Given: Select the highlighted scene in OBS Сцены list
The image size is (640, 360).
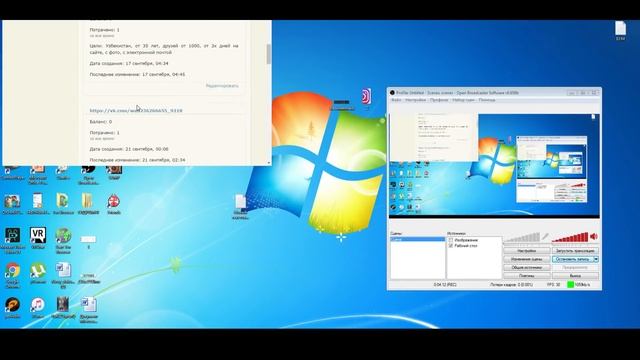Looking at the screenshot, I should click(418, 239).
